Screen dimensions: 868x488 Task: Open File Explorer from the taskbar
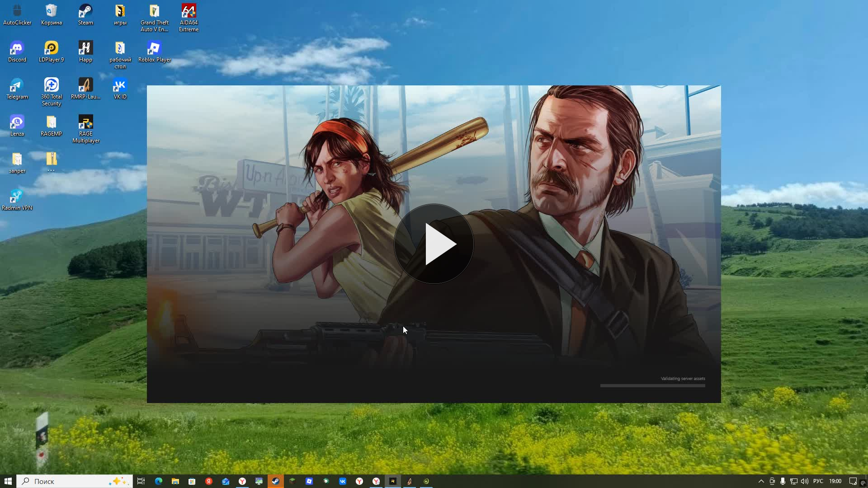click(175, 481)
